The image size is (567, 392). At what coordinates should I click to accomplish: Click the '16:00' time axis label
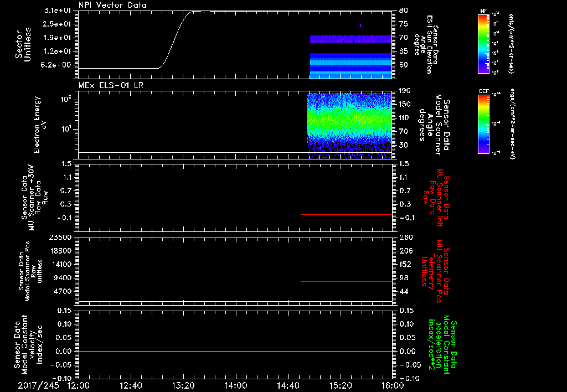(x=393, y=385)
